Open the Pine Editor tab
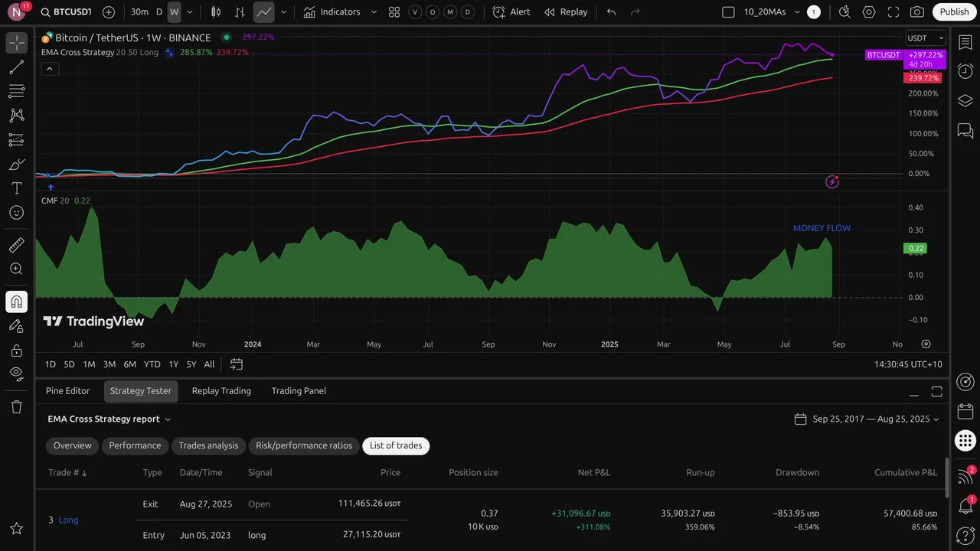The image size is (980, 551). pyautogui.click(x=68, y=391)
